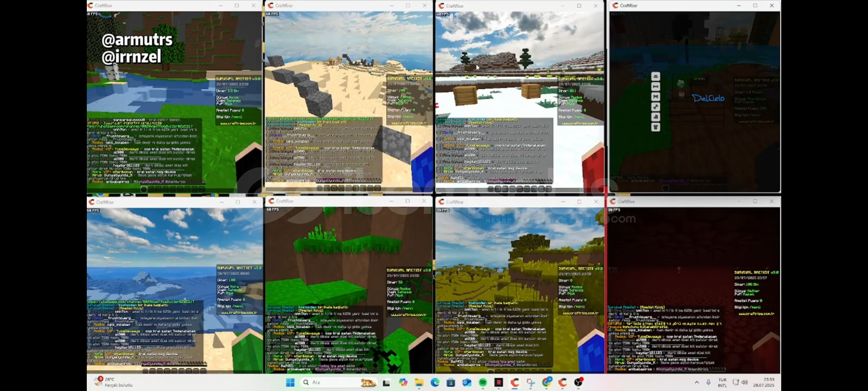This screenshot has height=391, width=868.
Task: Click the microphone icon in system tray
Action: point(709,382)
